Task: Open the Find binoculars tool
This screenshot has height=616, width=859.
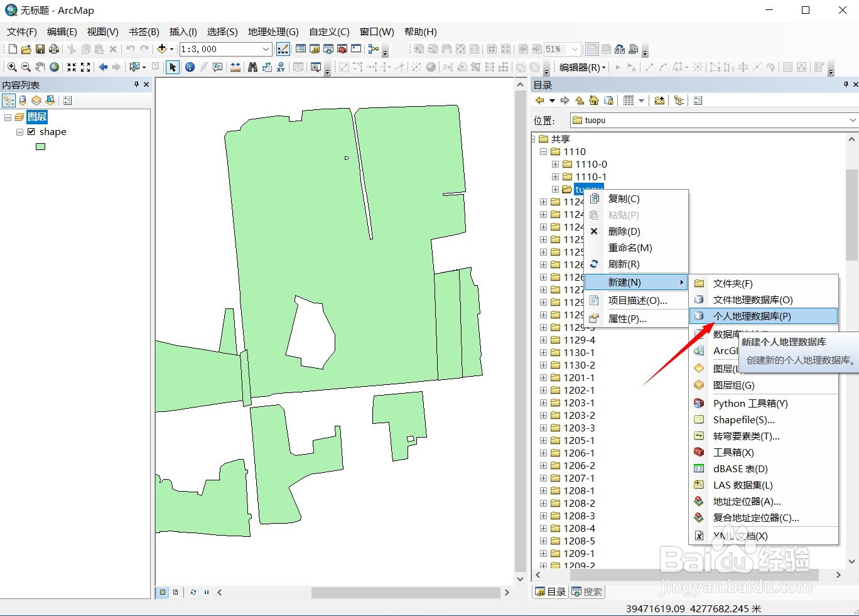Action: pos(252,67)
